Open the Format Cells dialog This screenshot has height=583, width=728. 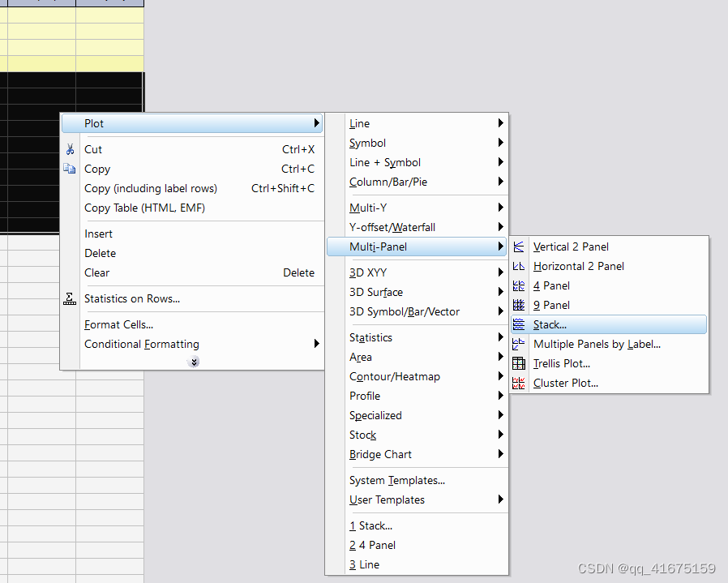click(x=118, y=324)
